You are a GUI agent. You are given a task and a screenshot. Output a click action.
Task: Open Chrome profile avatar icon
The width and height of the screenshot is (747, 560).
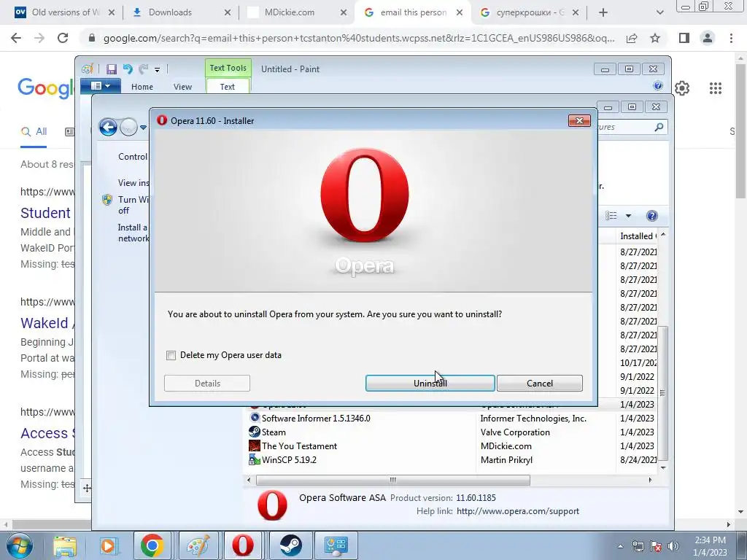tap(708, 38)
